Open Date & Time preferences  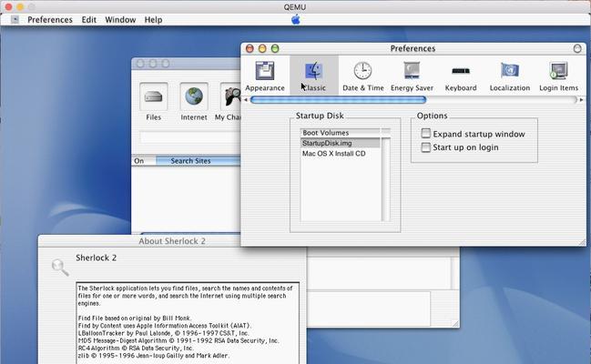pos(363,76)
